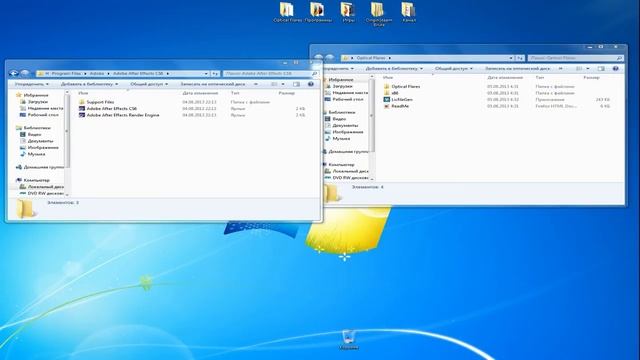Open view options arrow in After Effects CS6 window
Image resolution: width=640 pixels, height=360 pixels.
click(283, 84)
